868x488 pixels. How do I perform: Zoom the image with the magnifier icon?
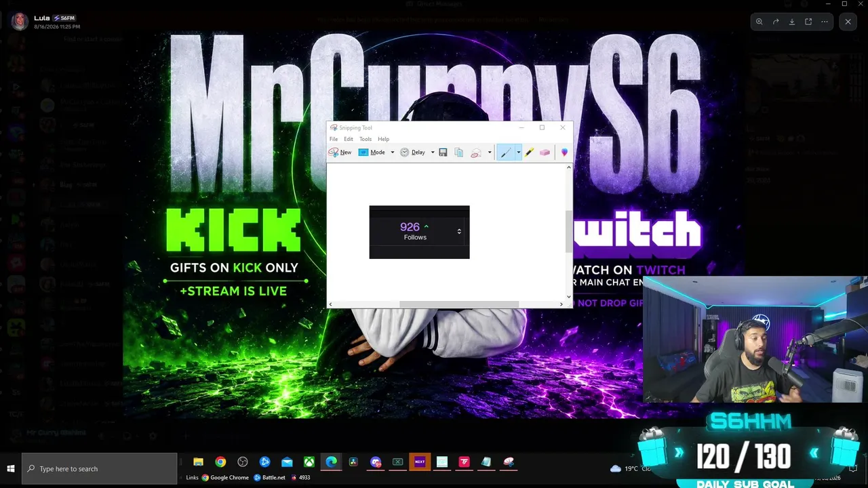[759, 22]
